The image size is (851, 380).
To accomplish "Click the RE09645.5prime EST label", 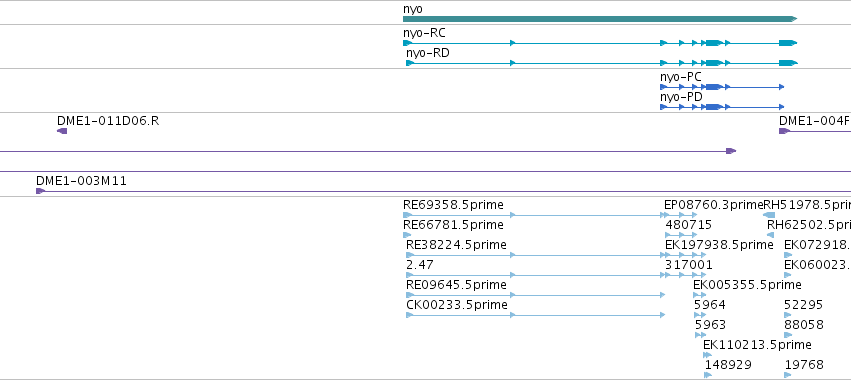I will coord(456,285).
